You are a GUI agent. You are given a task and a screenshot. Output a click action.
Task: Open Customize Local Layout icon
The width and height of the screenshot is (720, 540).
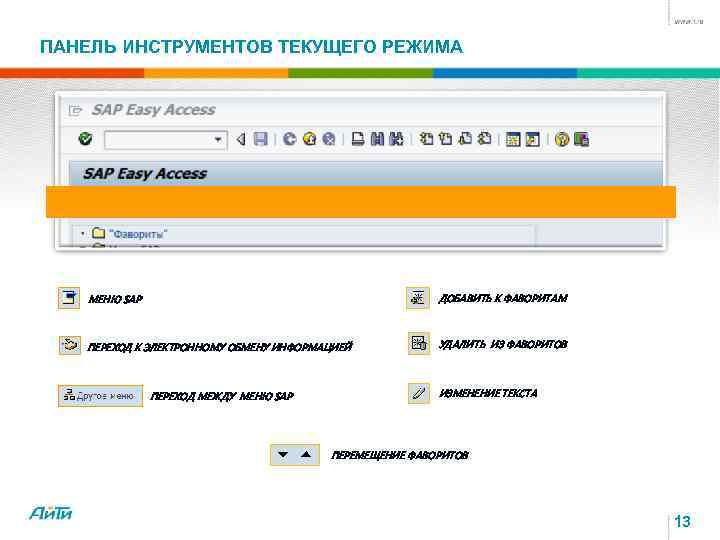click(x=581, y=139)
